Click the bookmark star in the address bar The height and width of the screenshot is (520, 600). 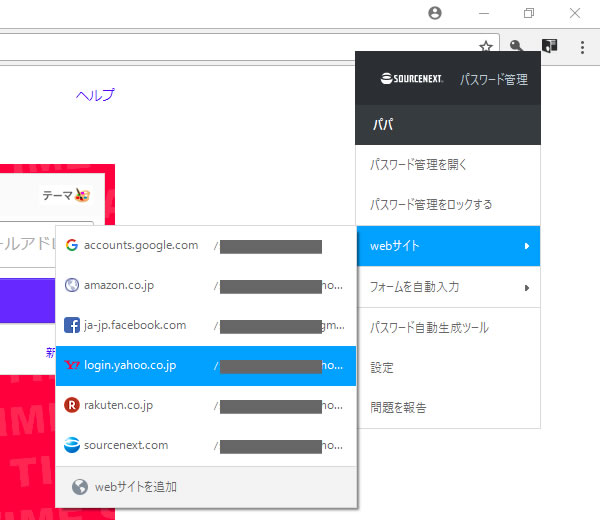pyautogui.click(x=486, y=47)
